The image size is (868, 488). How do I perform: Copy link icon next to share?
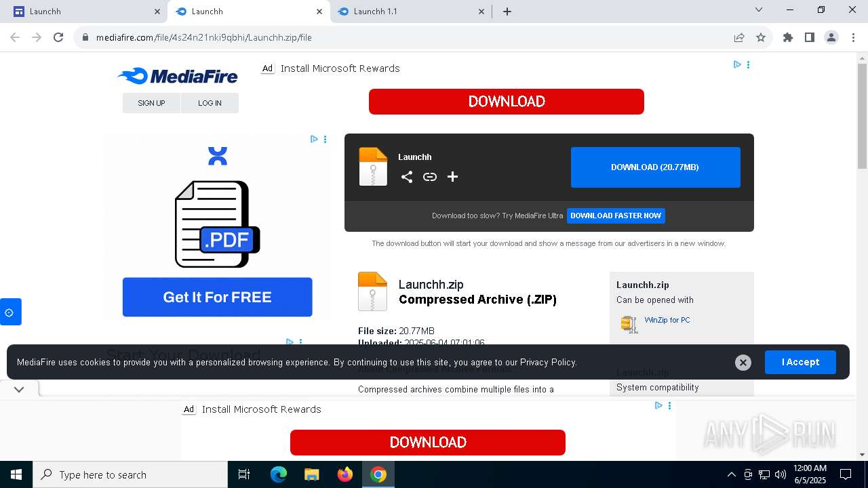click(x=430, y=177)
